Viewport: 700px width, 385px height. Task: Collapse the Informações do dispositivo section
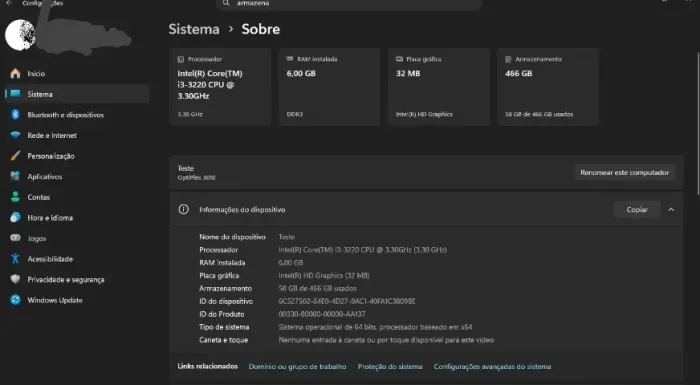[x=671, y=209]
